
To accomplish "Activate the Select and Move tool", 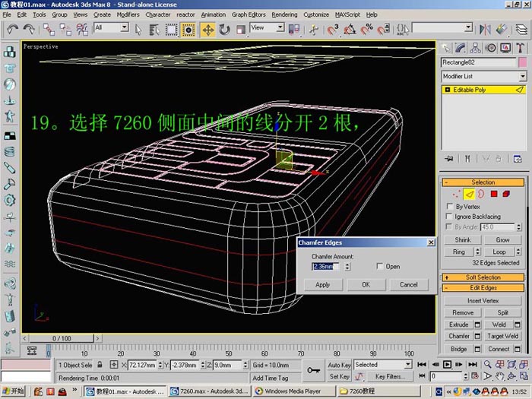I will tap(207, 30).
